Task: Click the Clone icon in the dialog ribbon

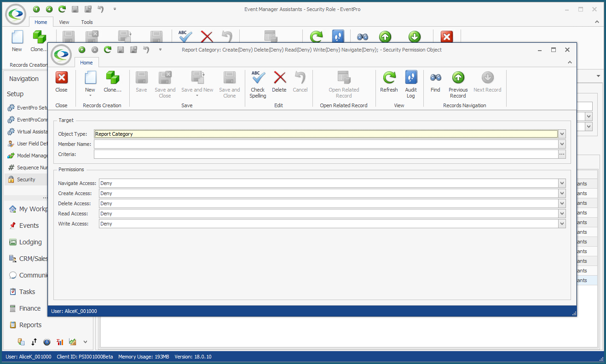Action: pyautogui.click(x=112, y=77)
